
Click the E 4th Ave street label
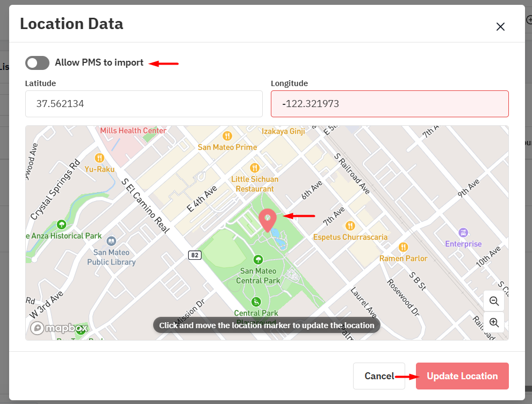(x=202, y=199)
